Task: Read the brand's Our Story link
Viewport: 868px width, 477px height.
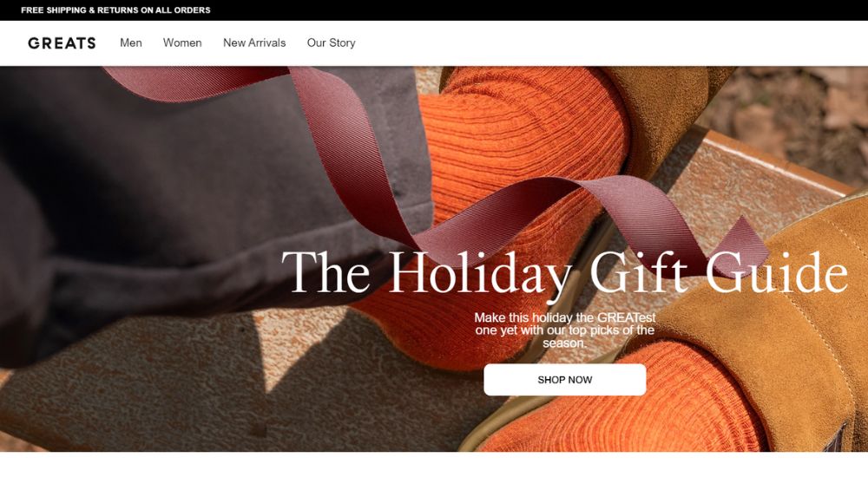Action: coord(331,42)
